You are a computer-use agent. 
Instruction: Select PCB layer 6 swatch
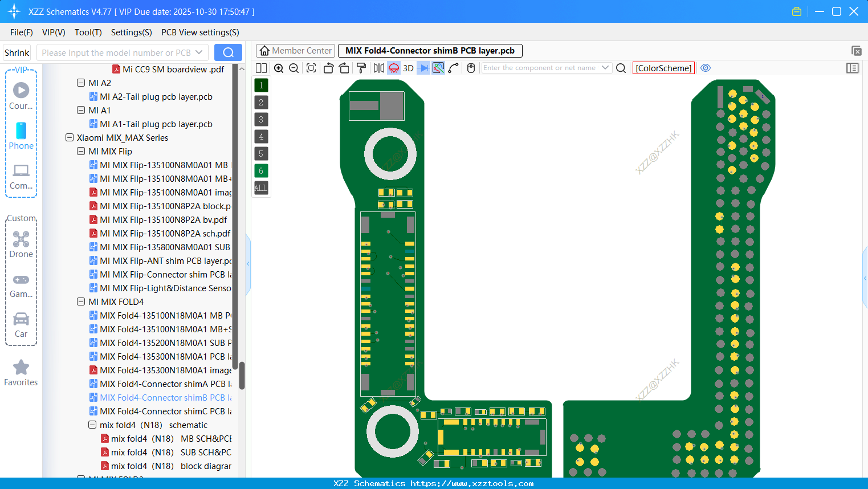[260, 170]
